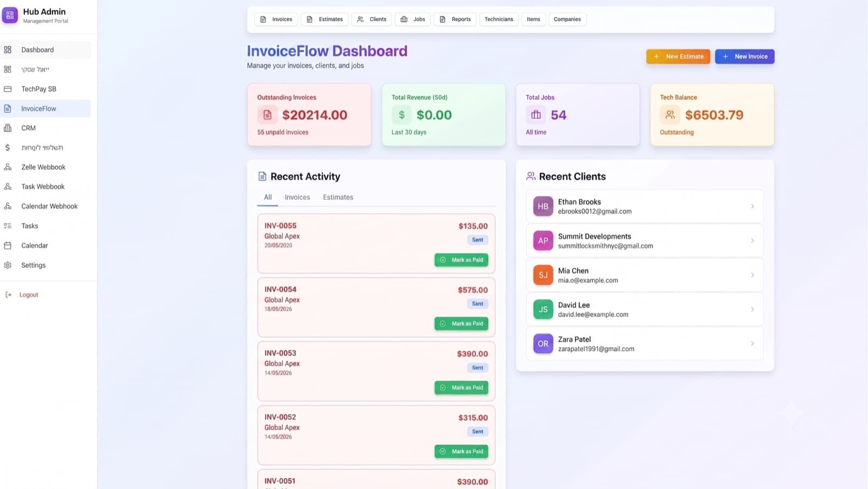Select InvoiceFlow in the sidebar
The width and height of the screenshot is (868, 489).
(x=46, y=109)
